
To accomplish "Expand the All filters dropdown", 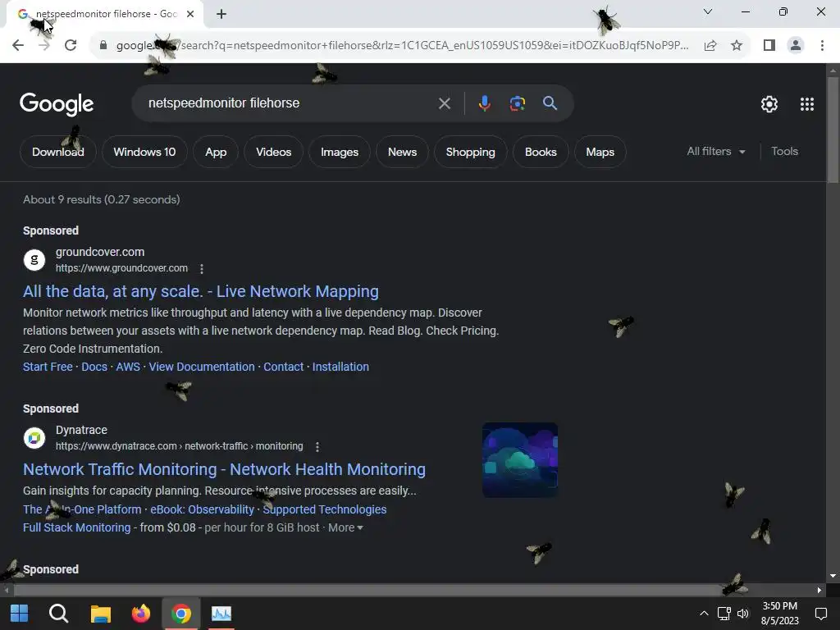I will click(x=716, y=152).
